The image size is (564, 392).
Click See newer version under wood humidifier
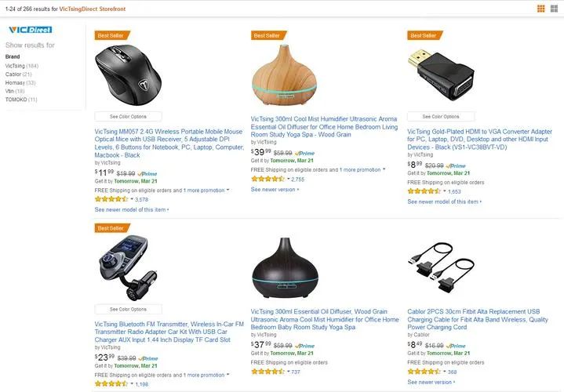(x=275, y=190)
